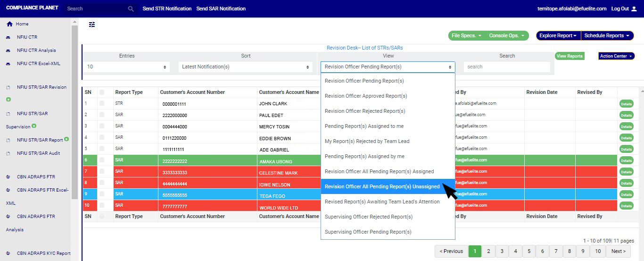Click the search magnifier icon in top bar
Viewport: 644px width, 261px height.
pyautogui.click(x=131, y=8)
